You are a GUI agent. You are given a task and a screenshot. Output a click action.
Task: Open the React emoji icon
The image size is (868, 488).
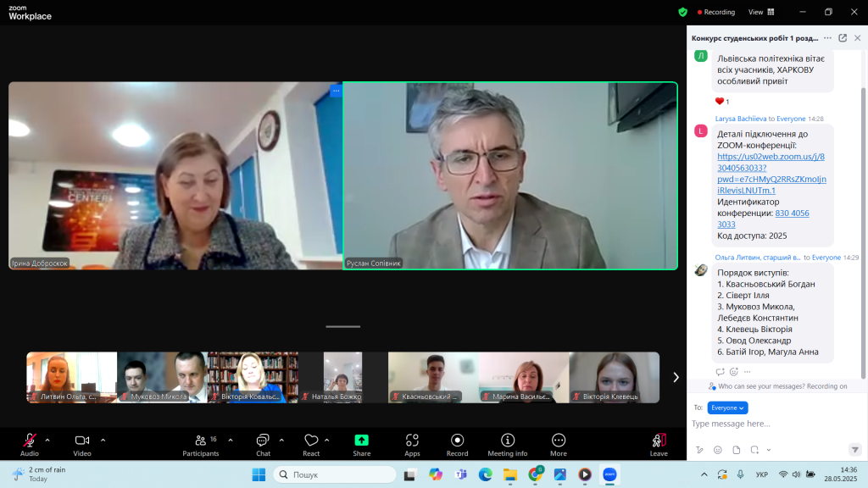(x=311, y=441)
